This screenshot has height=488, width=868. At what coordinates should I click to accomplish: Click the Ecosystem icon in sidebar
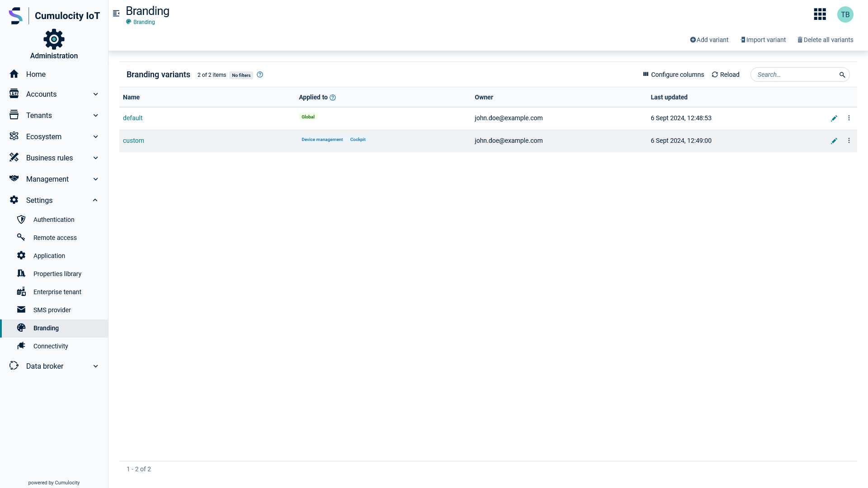pyautogui.click(x=14, y=136)
